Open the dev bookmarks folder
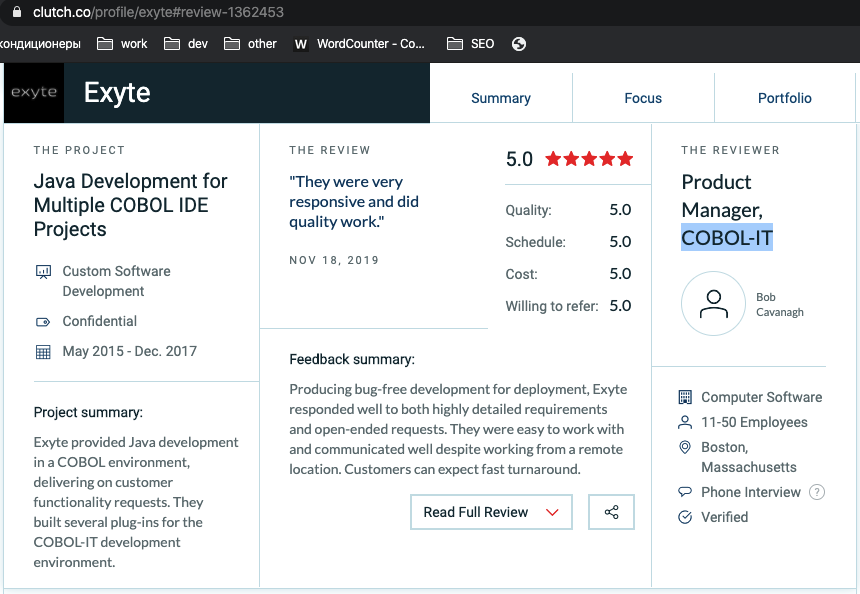 pyautogui.click(x=186, y=44)
